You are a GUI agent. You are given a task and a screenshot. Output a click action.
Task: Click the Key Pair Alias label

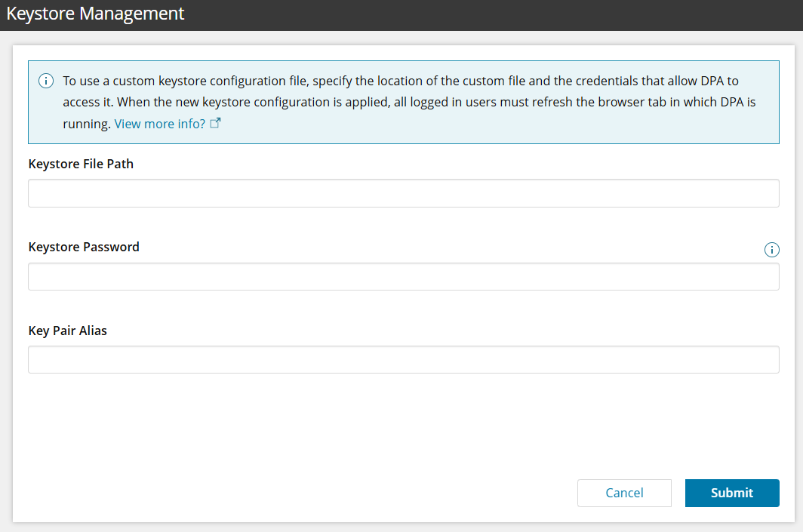click(68, 331)
